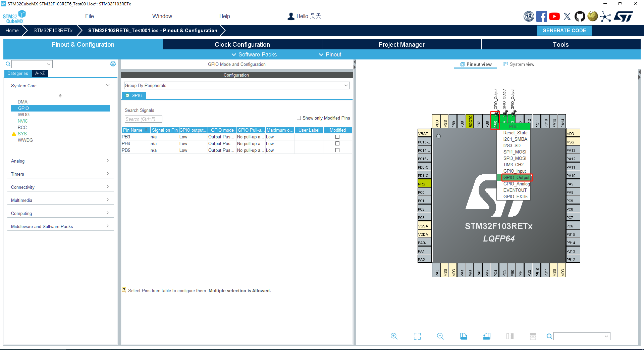
Task: Toggle Modified checkbox for PB4 row
Action: [337, 143]
